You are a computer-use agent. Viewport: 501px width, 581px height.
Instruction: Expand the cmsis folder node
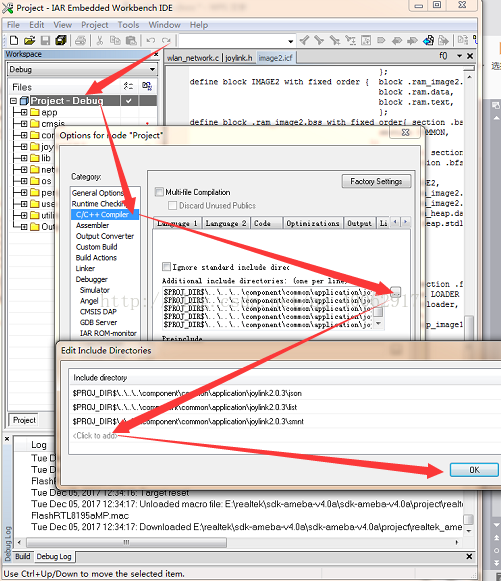tap(24, 124)
